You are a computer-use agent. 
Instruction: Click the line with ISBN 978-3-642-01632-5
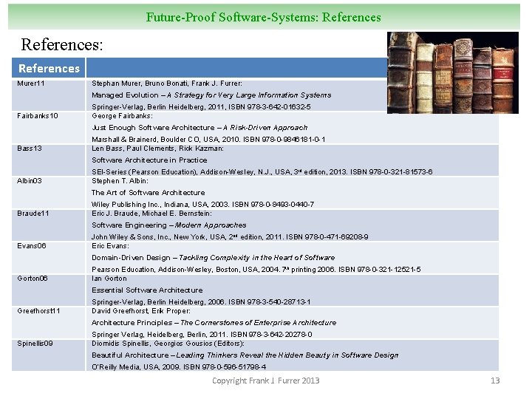point(201,107)
